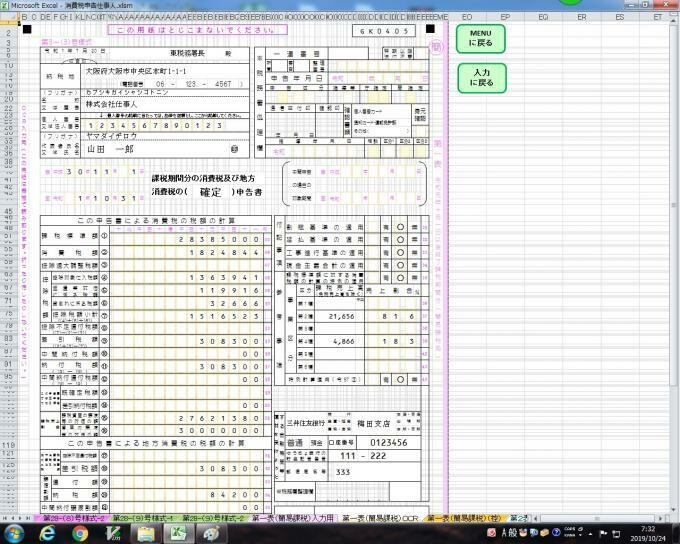680x544 pixels.
Task: Click the '入力に戻る' button
Action: click(x=481, y=77)
